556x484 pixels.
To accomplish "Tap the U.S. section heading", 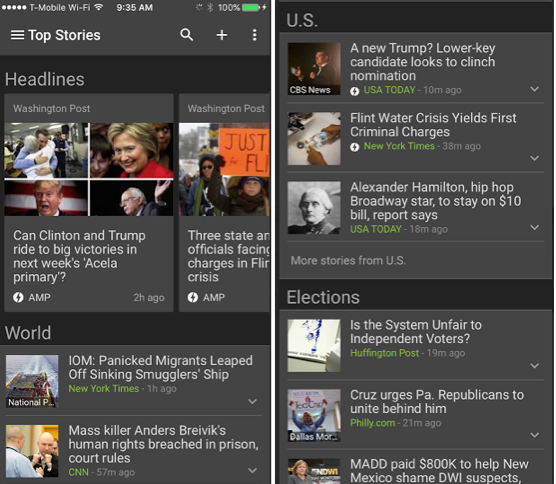I will 302,20.
